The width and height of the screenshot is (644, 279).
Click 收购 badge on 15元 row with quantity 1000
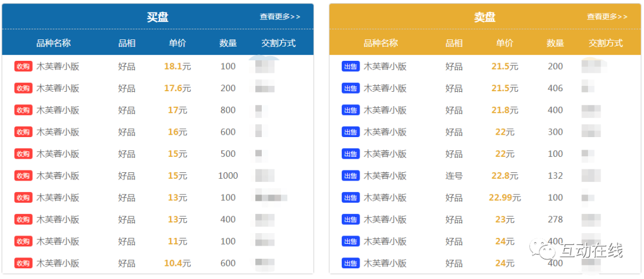tap(23, 175)
